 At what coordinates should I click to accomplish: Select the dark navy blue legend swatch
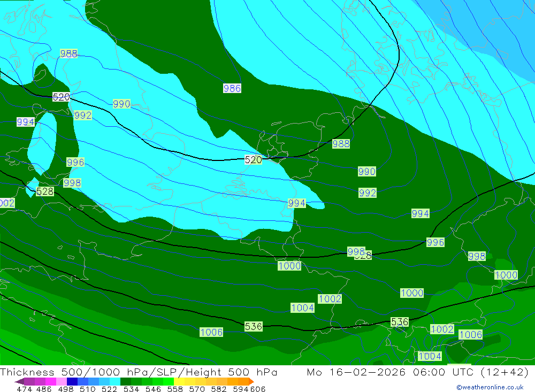tap(72, 381)
